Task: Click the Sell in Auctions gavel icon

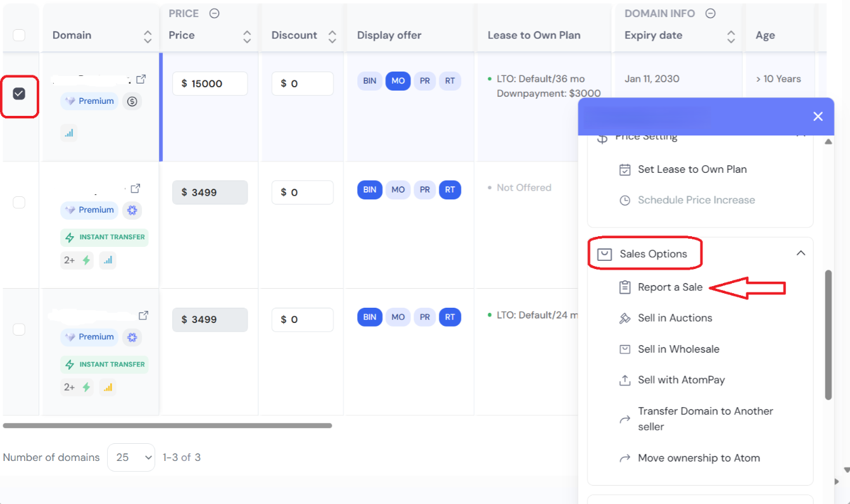Action: (625, 318)
